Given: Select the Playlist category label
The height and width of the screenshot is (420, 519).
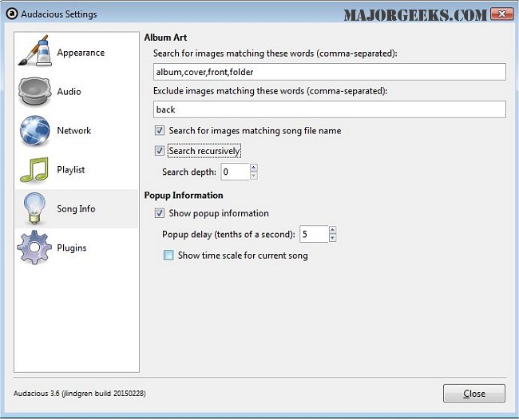Looking at the screenshot, I should coord(71,169).
